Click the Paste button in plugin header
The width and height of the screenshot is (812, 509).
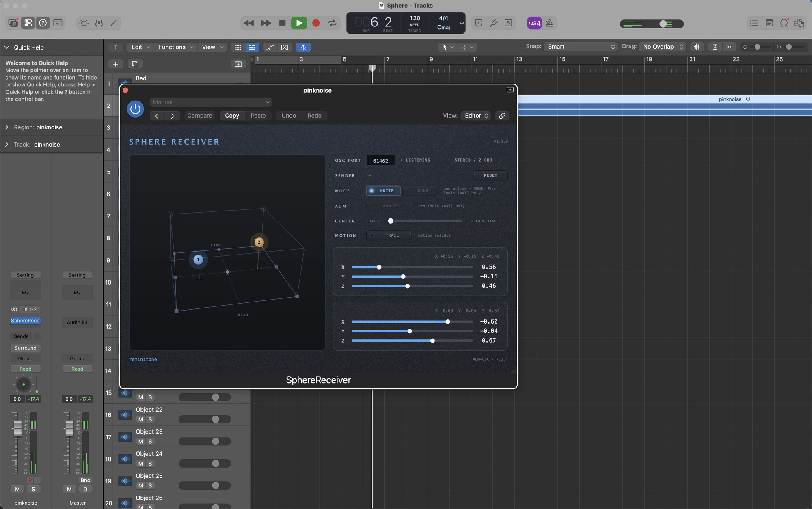[x=258, y=116]
